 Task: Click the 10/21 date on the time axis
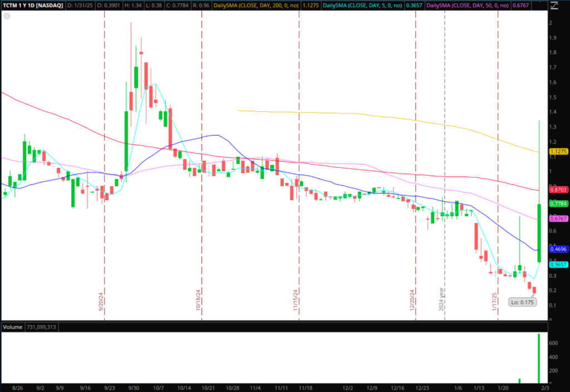tap(208, 388)
